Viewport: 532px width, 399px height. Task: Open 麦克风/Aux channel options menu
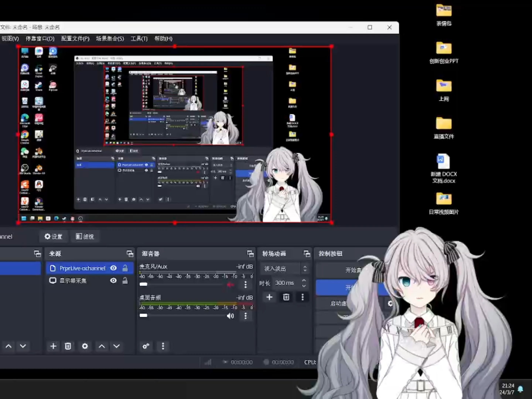pyautogui.click(x=246, y=285)
